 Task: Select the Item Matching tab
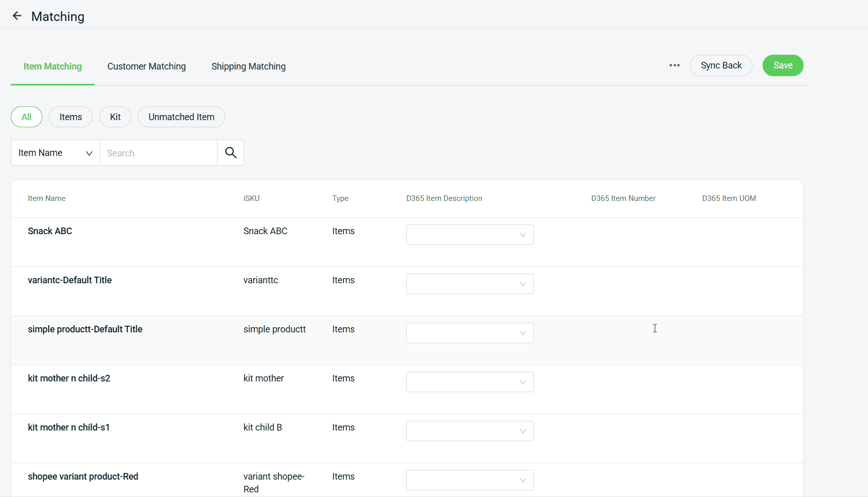click(x=53, y=66)
